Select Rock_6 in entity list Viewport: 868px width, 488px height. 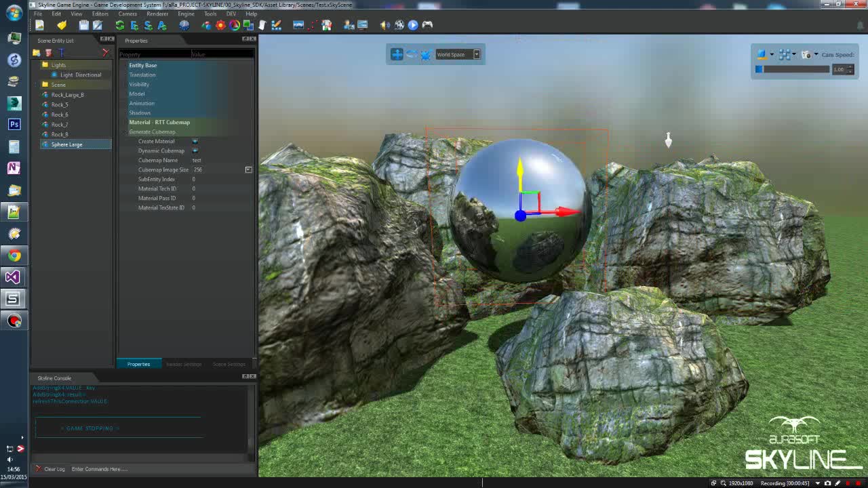tap(60, 115)
